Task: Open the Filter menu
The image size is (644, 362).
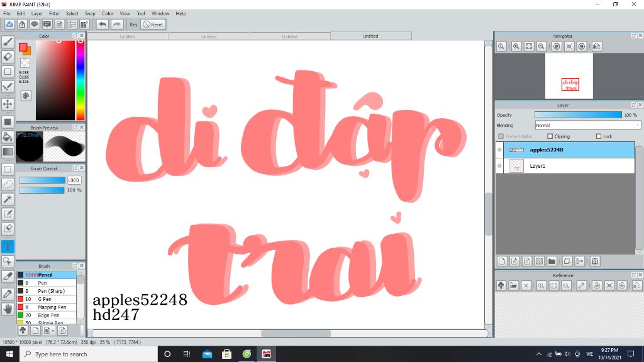Action: pos(55,14)
